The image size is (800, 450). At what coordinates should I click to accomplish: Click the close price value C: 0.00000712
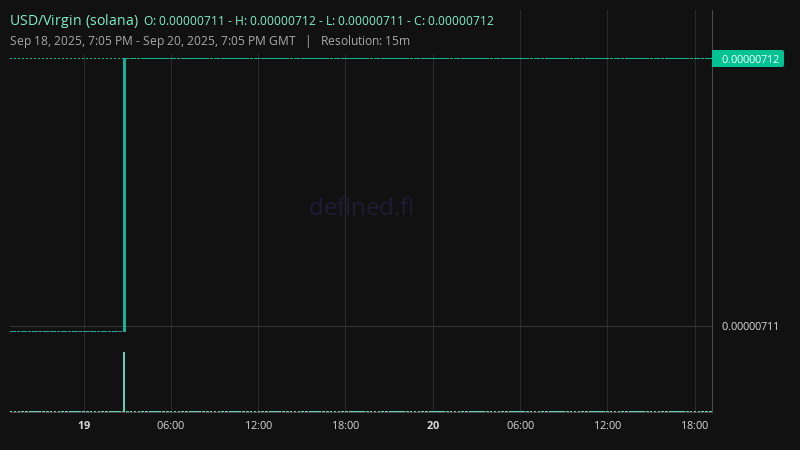[454, 21]
